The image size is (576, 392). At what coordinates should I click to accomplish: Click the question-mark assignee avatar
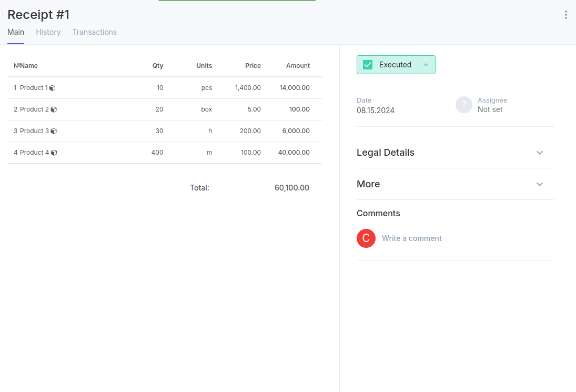[x=463, y=105]
